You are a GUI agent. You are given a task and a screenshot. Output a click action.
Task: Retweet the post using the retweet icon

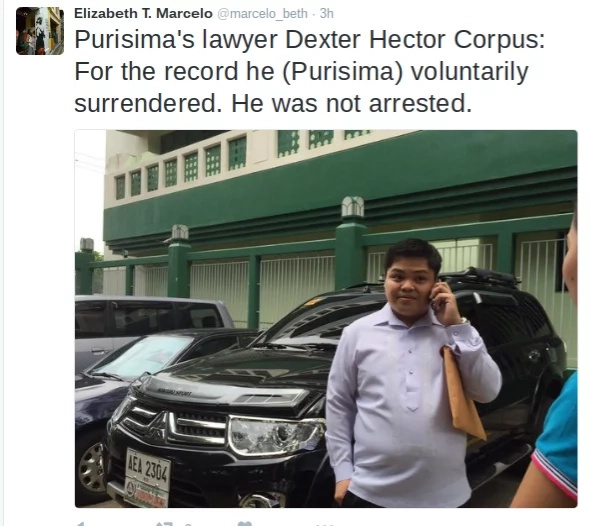click(x=164, y=523)
